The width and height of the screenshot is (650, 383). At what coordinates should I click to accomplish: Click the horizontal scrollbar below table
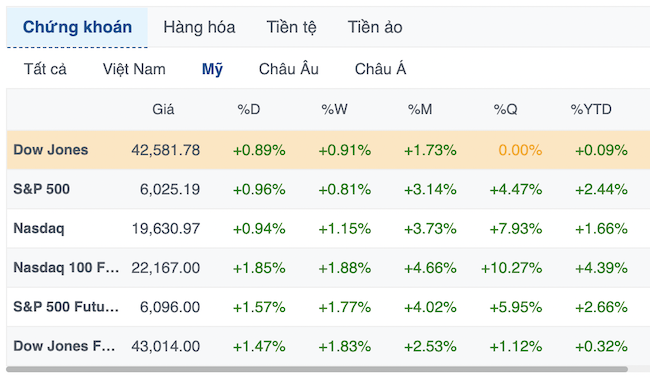coord(317,369)
